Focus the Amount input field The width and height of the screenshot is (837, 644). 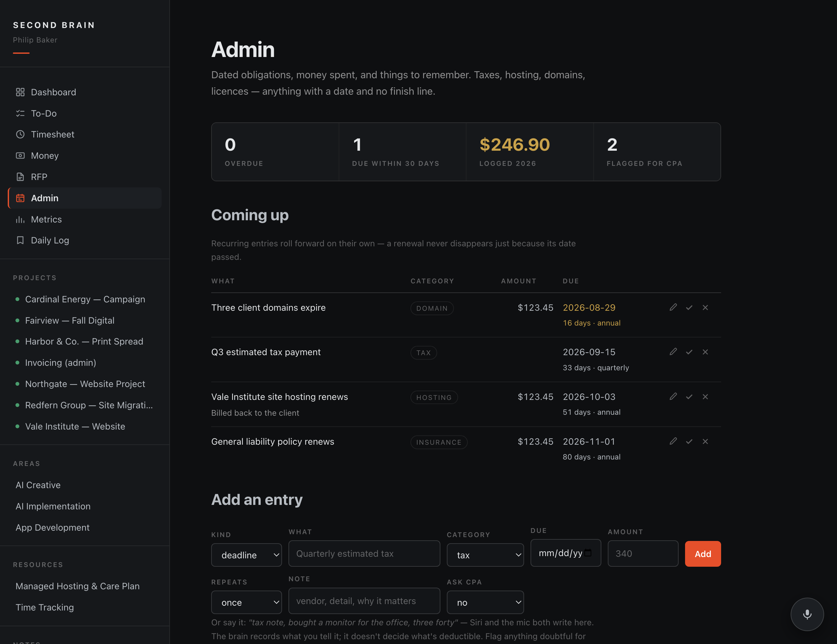click(x=643, y=554)
